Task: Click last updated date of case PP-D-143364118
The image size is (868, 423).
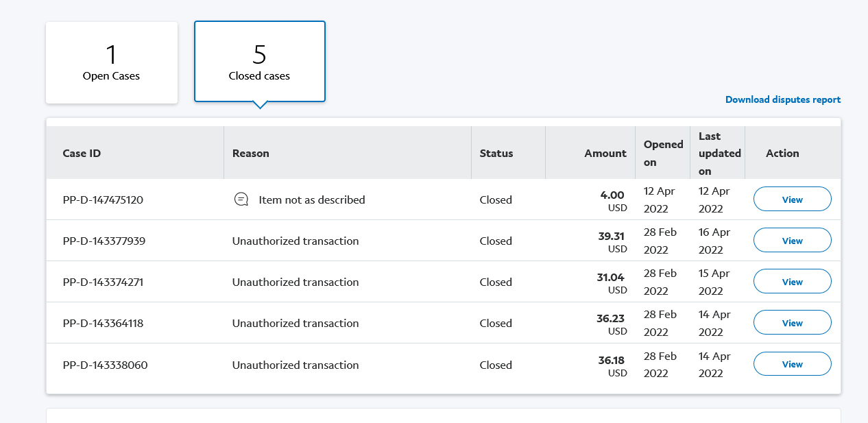Action: point(714,323)
